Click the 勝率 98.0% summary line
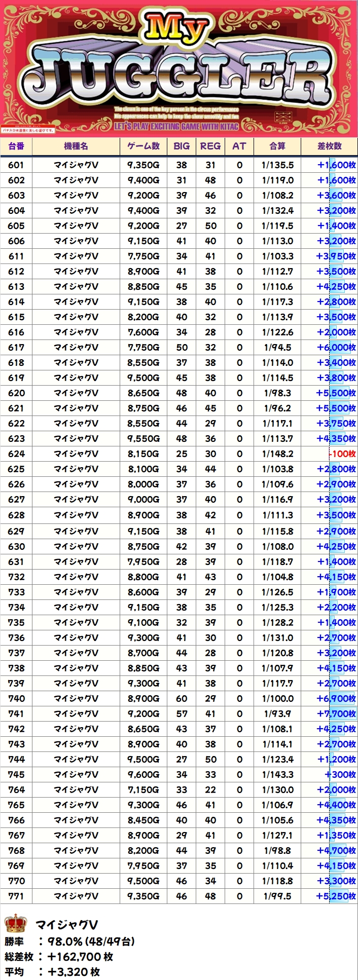 click(x=70, y=941)
